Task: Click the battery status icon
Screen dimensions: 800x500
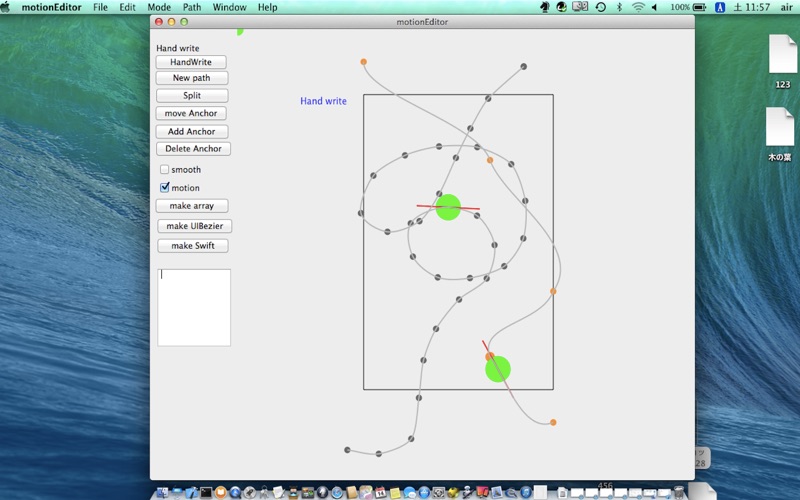Action: click(699, 7)
